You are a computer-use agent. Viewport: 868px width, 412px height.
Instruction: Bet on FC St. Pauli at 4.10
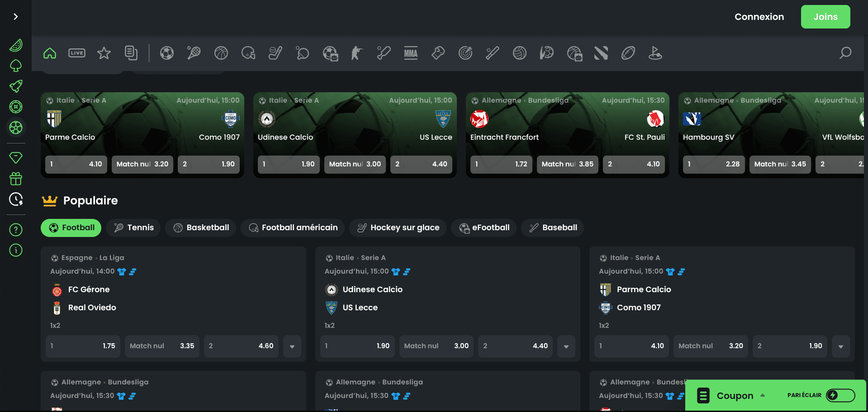[634, 165]
